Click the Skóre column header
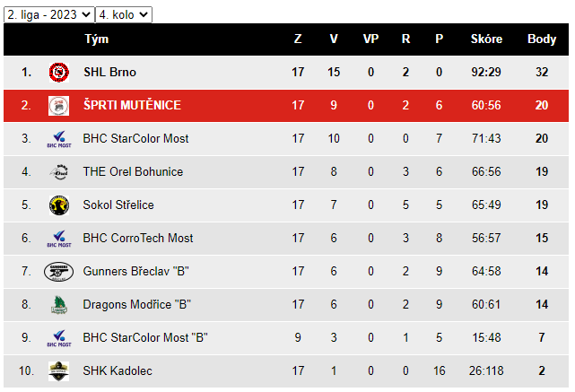Image resolution: width=575 pixels, height=392 pixels. pos(486,39)
